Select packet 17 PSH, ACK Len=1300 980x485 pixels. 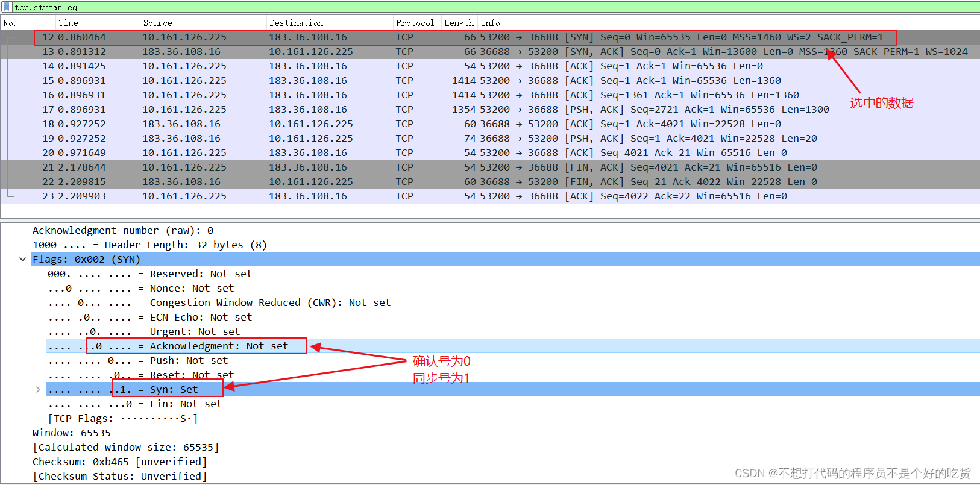490,110
